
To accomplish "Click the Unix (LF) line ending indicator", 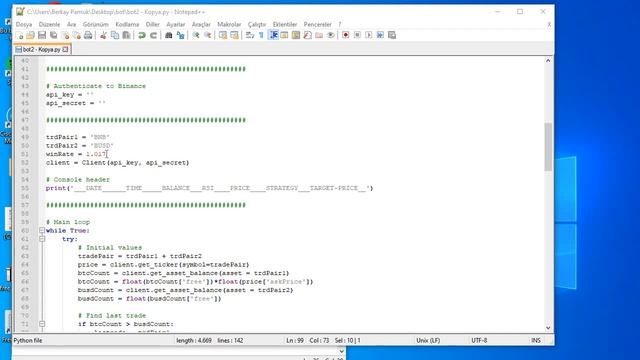I will point(428,340).
